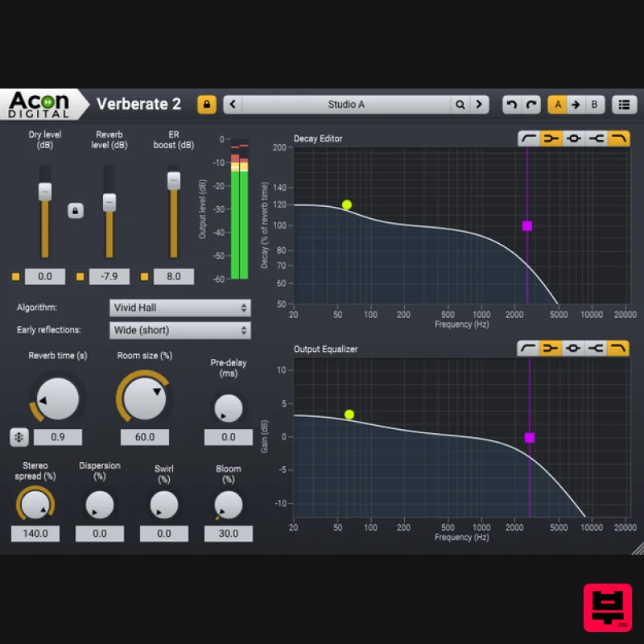Click the Pre-delay value field showing 0.0

point(228,437)
